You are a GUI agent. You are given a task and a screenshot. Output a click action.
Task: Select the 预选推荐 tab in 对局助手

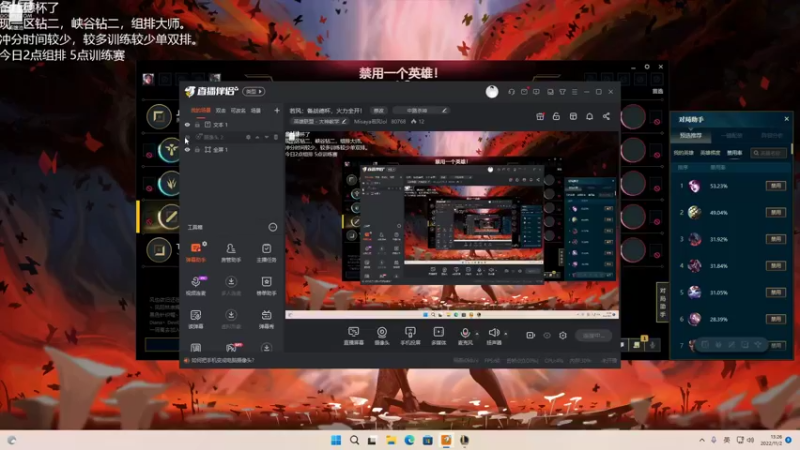pyautogui.click(x=690, y=135)
